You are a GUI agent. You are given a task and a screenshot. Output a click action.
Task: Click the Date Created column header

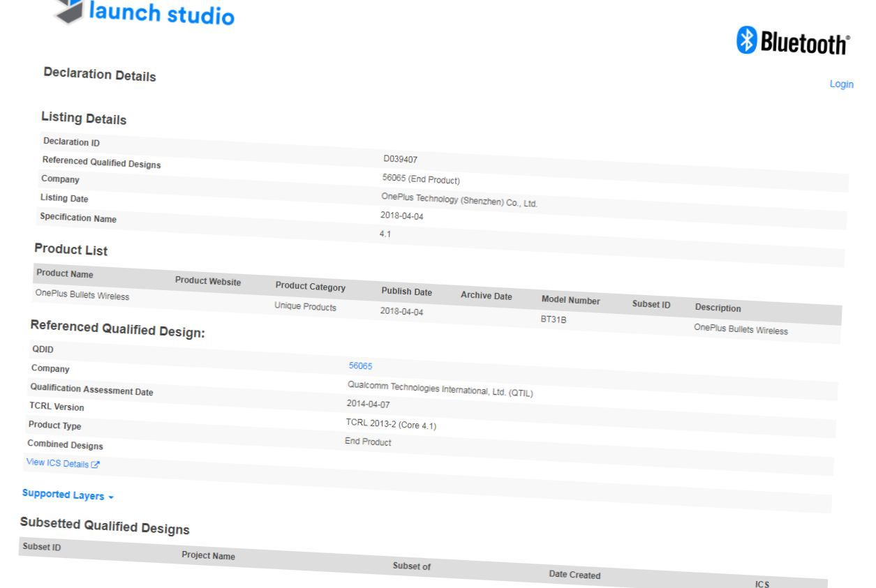574,575
